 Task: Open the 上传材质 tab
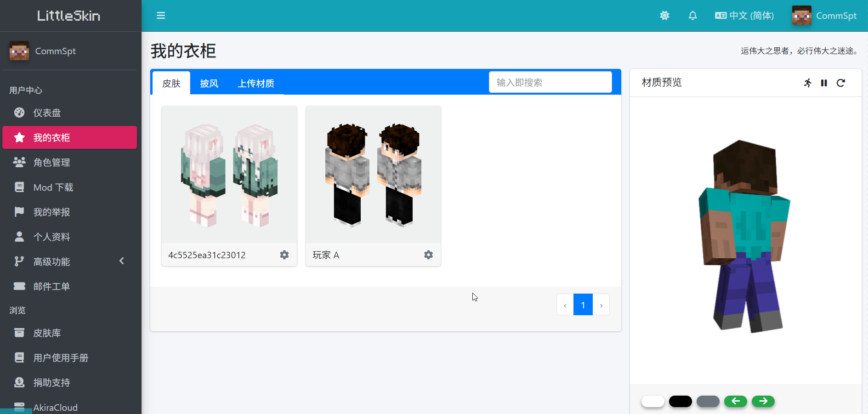tap(256, 83)
